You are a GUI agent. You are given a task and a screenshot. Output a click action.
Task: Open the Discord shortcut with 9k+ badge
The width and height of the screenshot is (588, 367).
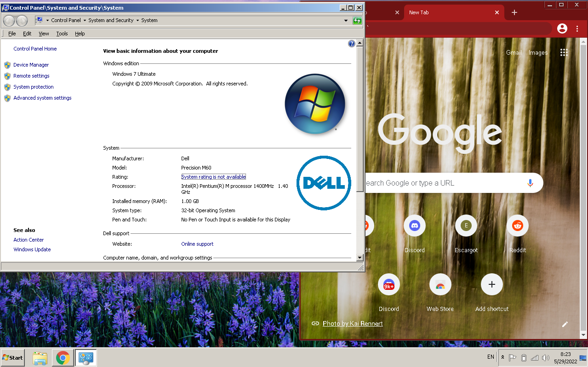(x=388, y=284)
